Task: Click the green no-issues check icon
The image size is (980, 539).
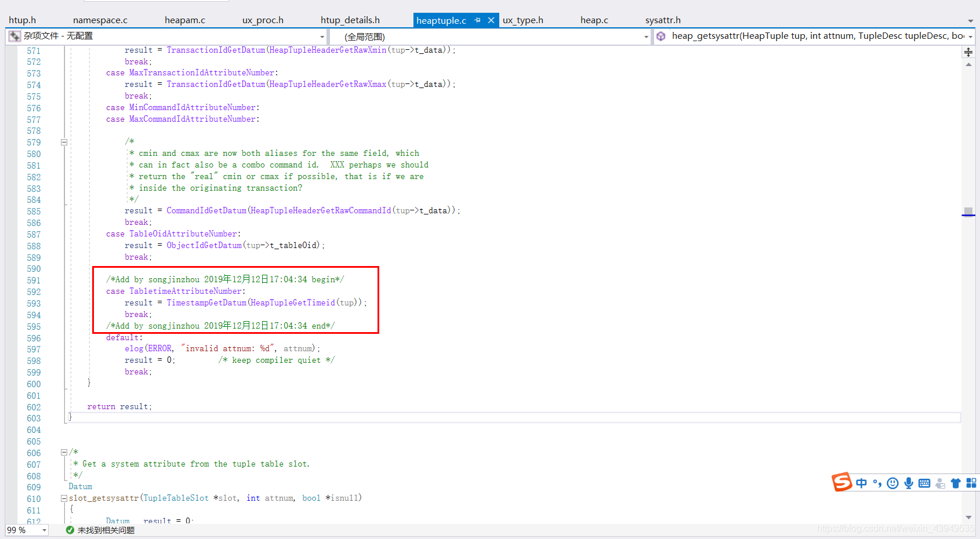Action: (70, 530)
